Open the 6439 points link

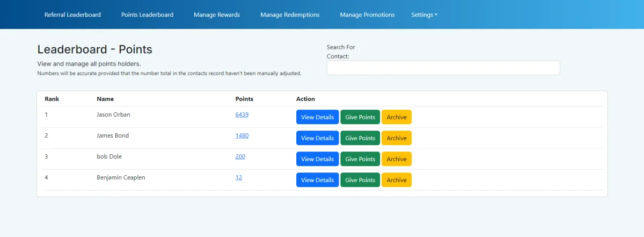[241, 114]
